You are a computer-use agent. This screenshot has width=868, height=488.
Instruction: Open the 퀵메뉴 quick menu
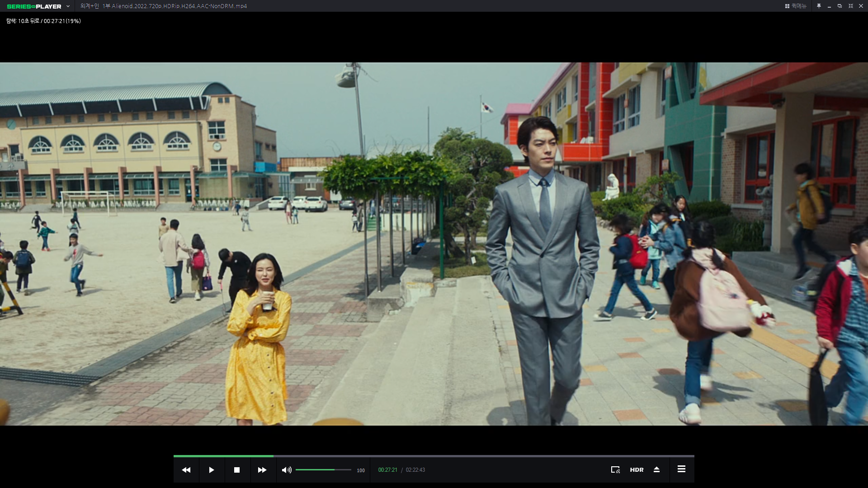tap(796, 6)
